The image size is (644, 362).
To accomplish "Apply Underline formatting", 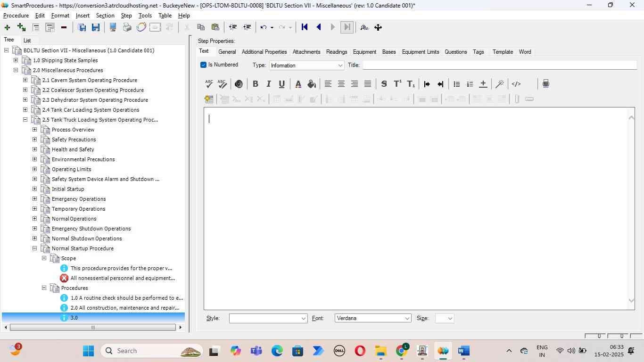I will (281, 84).
